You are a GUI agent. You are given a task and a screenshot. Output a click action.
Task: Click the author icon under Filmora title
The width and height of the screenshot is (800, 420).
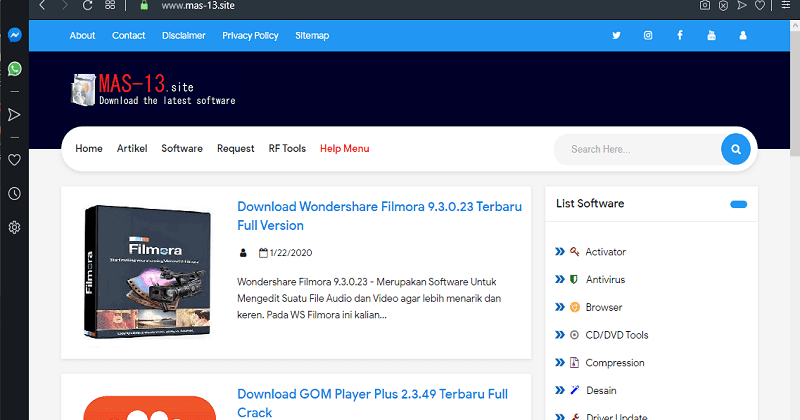coord(243,253)
